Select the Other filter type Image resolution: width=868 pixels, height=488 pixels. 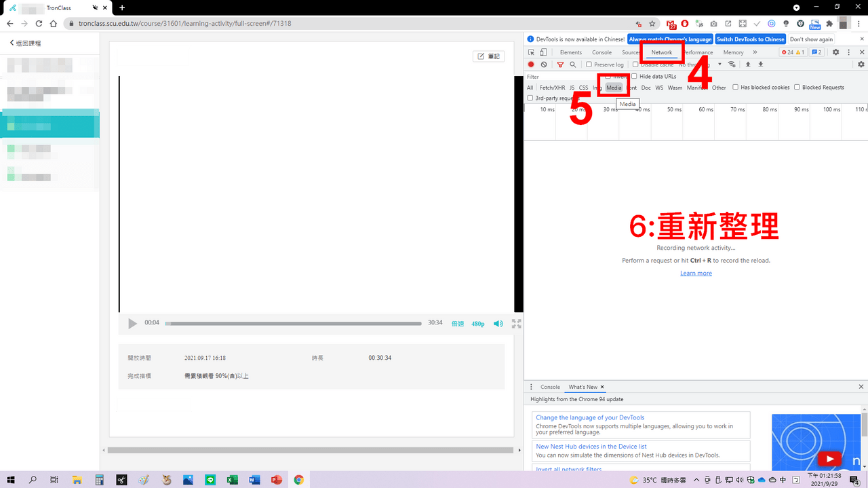click(x=719, y=88)
